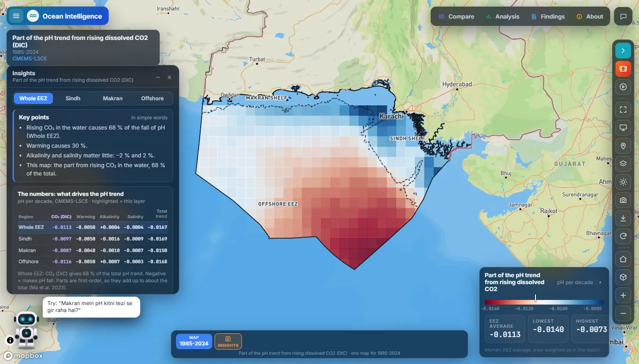The width and height of the screenshot is (639, 364).
Task: Select the Offshore row in numbers table
Action: tap(92, 262)
